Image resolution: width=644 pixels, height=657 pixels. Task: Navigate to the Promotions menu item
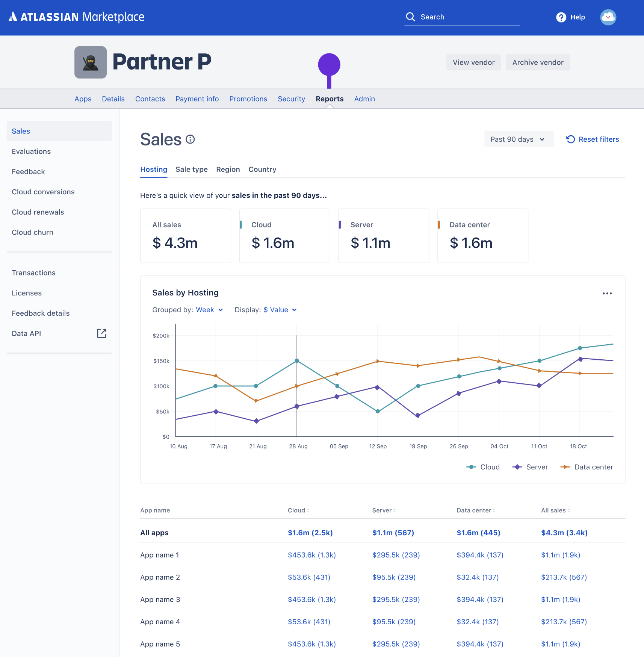click(248, 98)
